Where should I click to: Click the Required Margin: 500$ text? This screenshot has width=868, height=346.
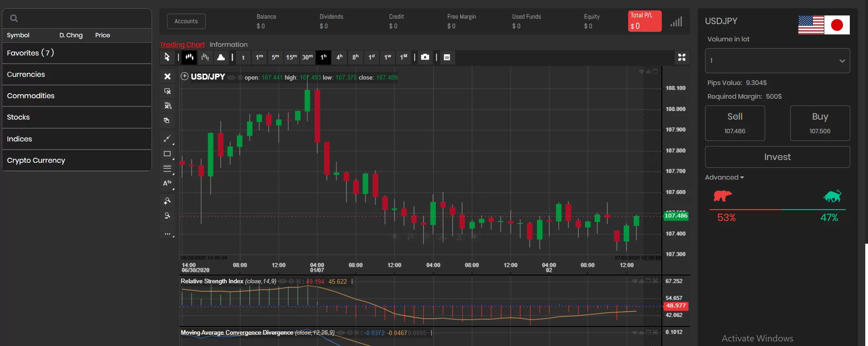coord(745,96)
